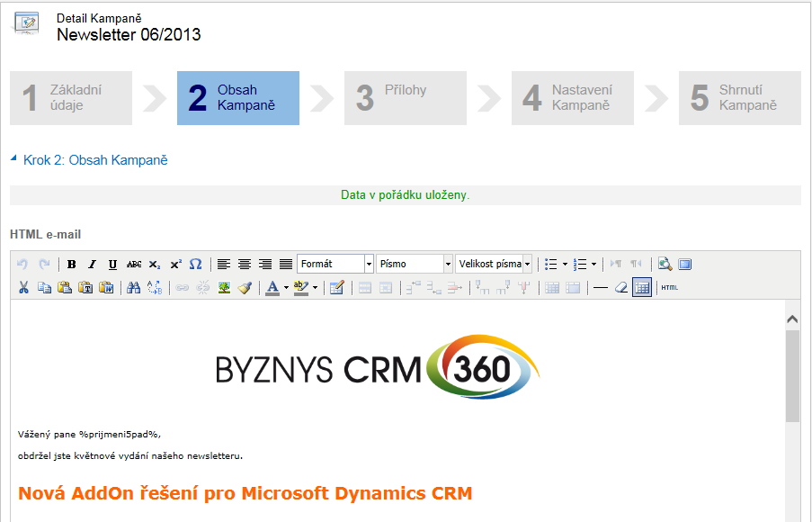Click the BYZNYS CRM 360 logo image

378,367
